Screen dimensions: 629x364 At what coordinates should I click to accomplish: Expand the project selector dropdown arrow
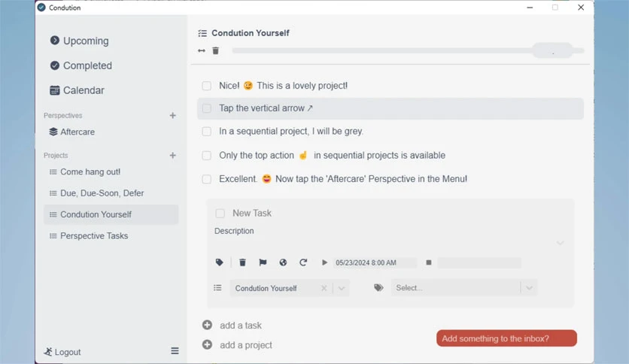click(x=342, y=288)
